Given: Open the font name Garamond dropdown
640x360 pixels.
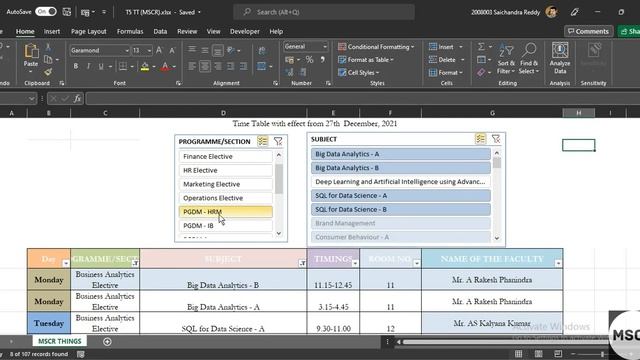Looking at the screenshot, I should [x=127, y=51].
